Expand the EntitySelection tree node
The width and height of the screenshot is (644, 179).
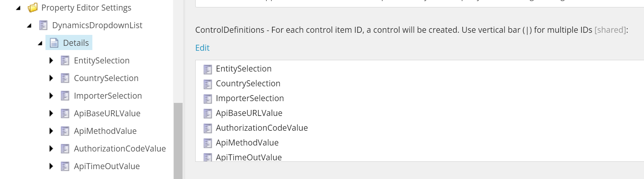click(51, 61)
